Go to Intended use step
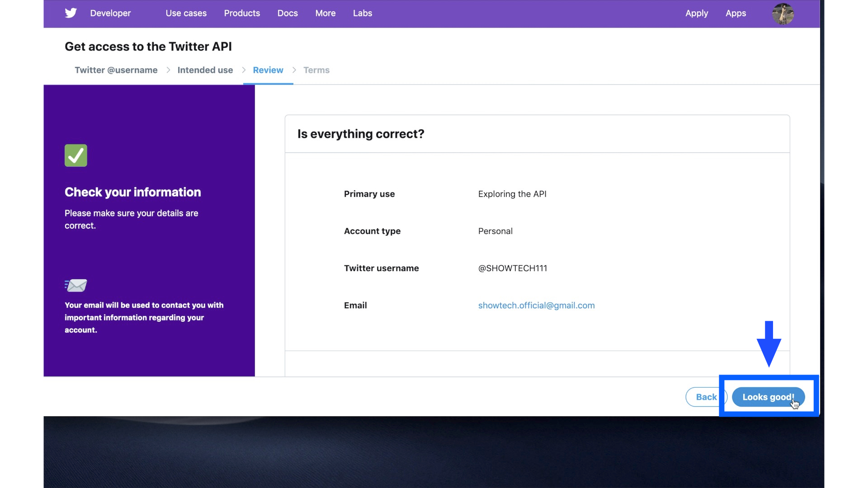The height and width of the screenshot is (488, 868). [205, 70]
